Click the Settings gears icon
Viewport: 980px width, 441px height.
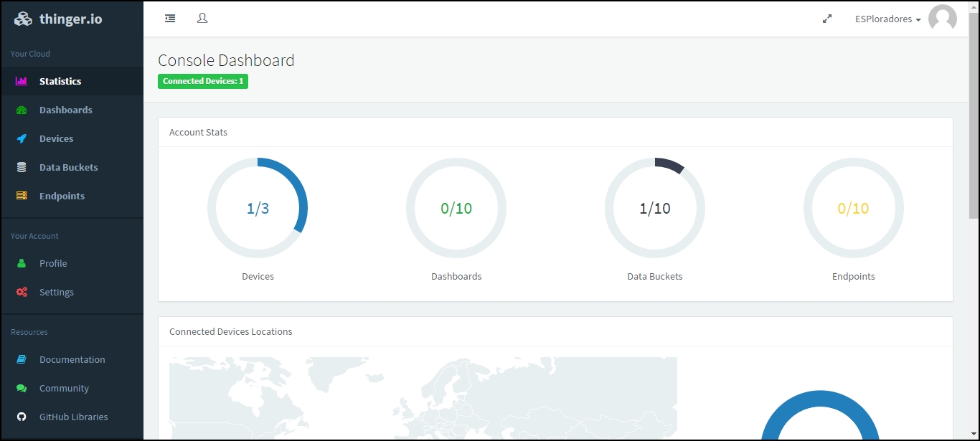pos(22,292)
